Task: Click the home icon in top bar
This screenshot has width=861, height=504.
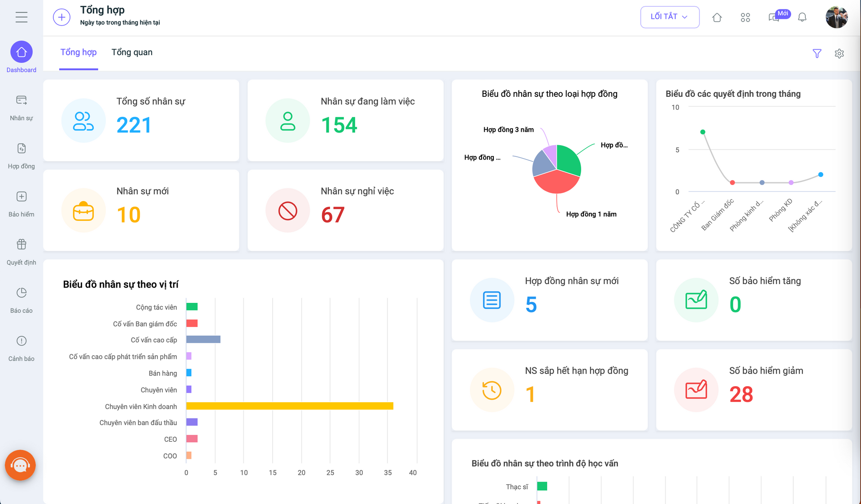Action: (717, 17)
